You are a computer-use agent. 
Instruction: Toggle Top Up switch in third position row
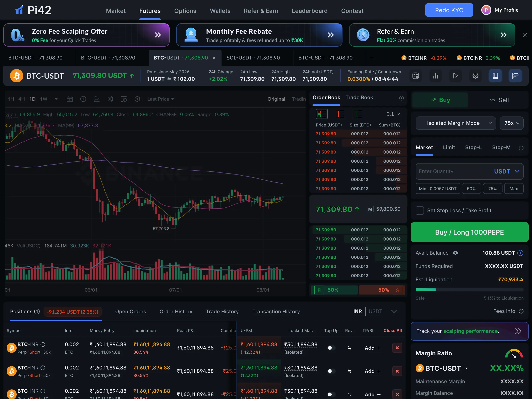coord(331,394)
